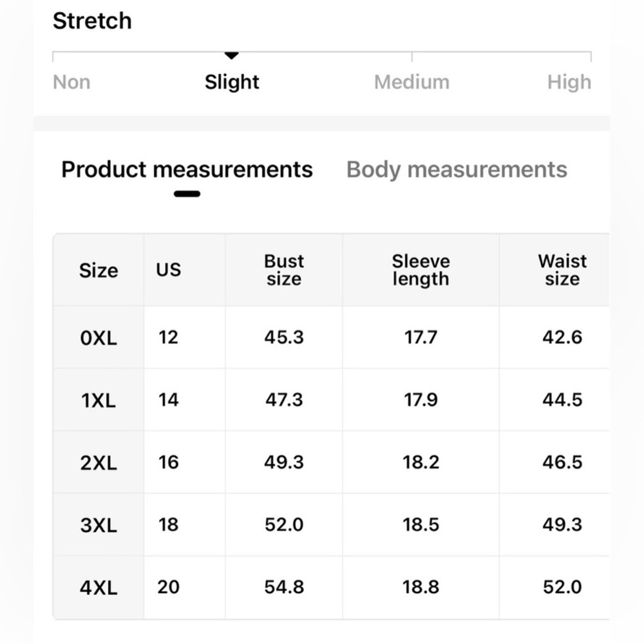Viewport: 644px width, 644px height.
Task: Click the Non stretch label
Action: tap(71, 82)
